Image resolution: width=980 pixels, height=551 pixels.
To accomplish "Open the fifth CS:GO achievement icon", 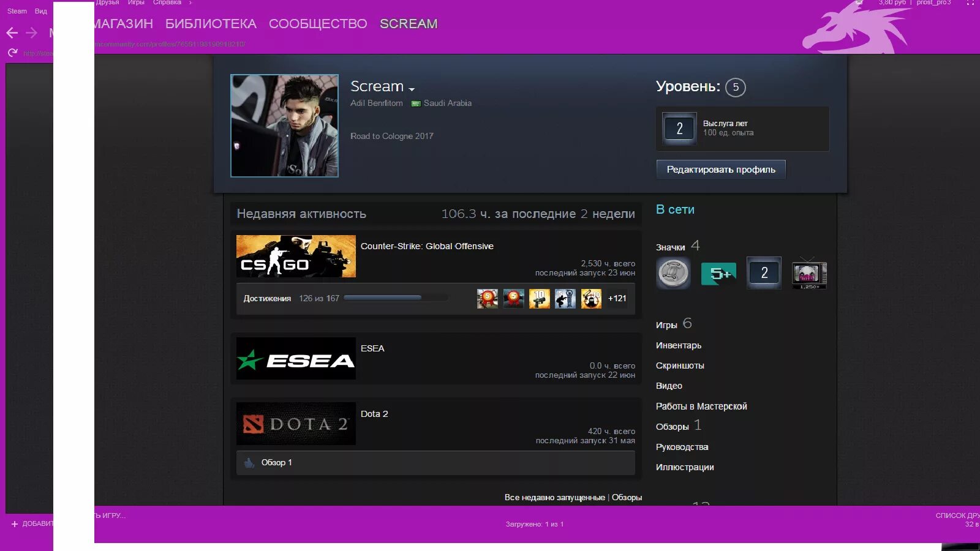I will tap(591, 298).
